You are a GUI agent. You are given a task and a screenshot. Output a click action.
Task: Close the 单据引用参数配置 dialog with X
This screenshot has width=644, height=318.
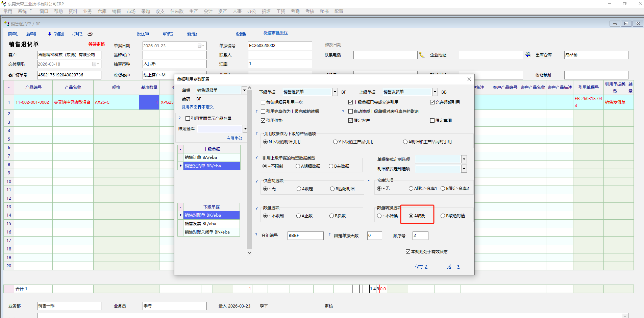(x=469, y=79)
